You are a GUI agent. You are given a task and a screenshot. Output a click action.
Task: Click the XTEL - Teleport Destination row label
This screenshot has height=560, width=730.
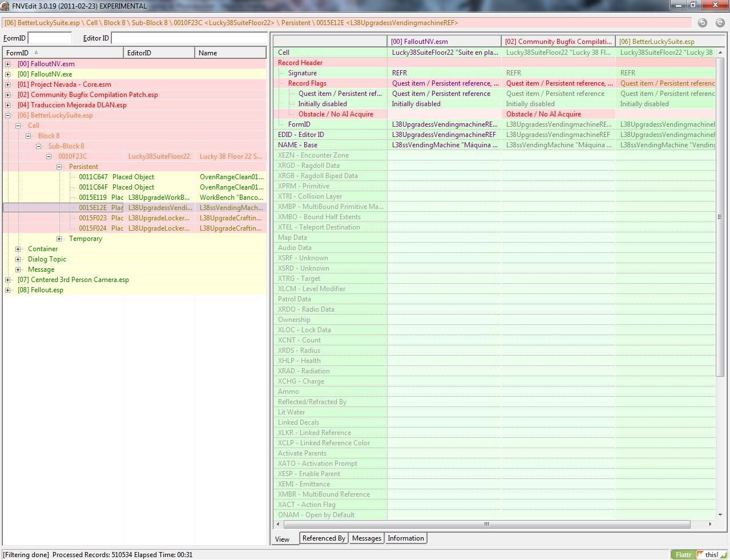(x=319, y=227)
